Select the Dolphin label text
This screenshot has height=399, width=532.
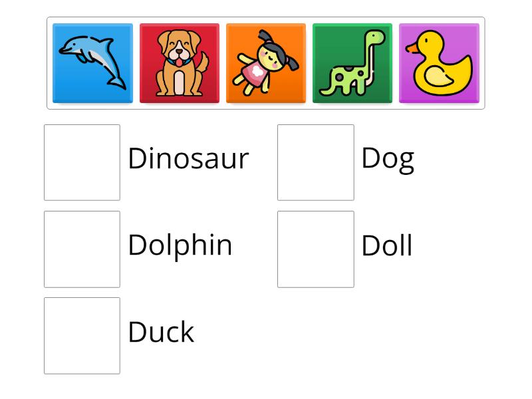click(180, 245)
